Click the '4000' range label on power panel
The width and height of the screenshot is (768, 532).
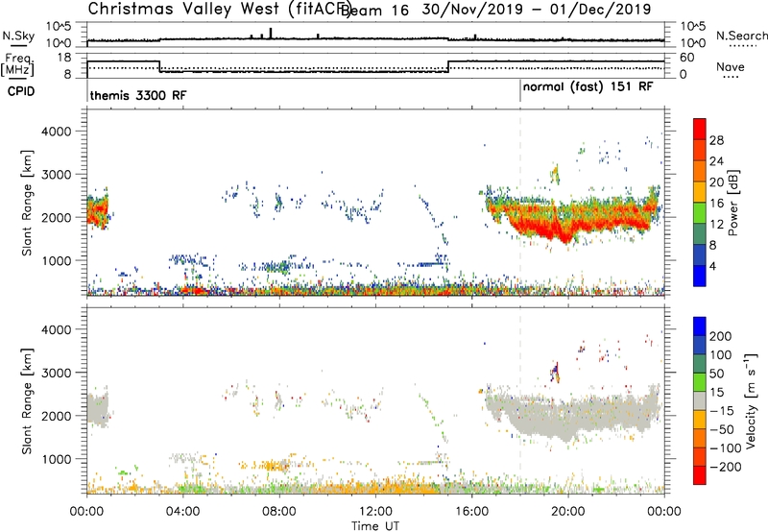[57, 131]
